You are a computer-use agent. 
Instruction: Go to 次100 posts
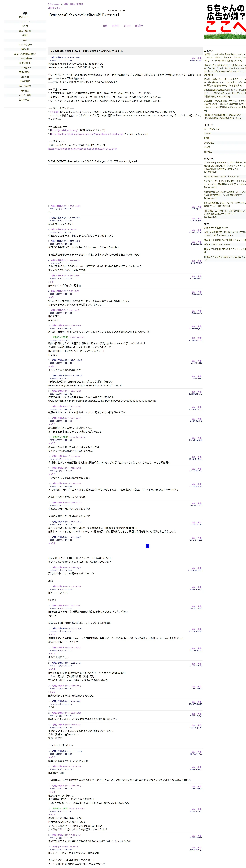[127, 26]
